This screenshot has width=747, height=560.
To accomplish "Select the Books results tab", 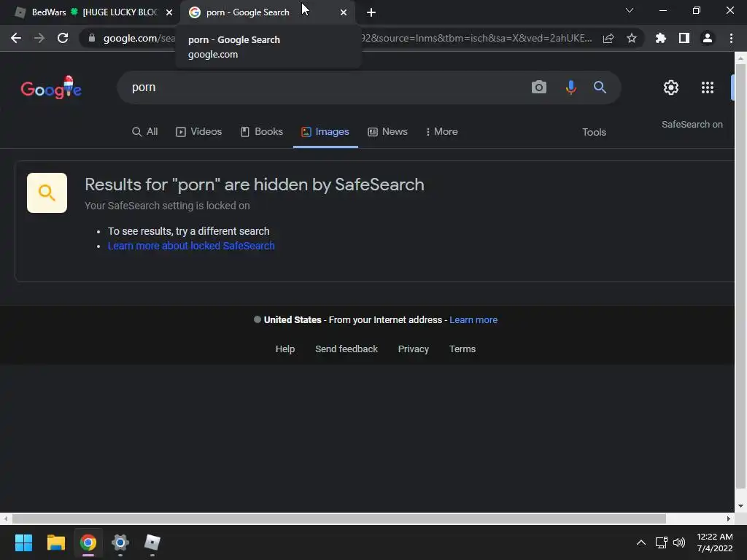I will (262, 132).
